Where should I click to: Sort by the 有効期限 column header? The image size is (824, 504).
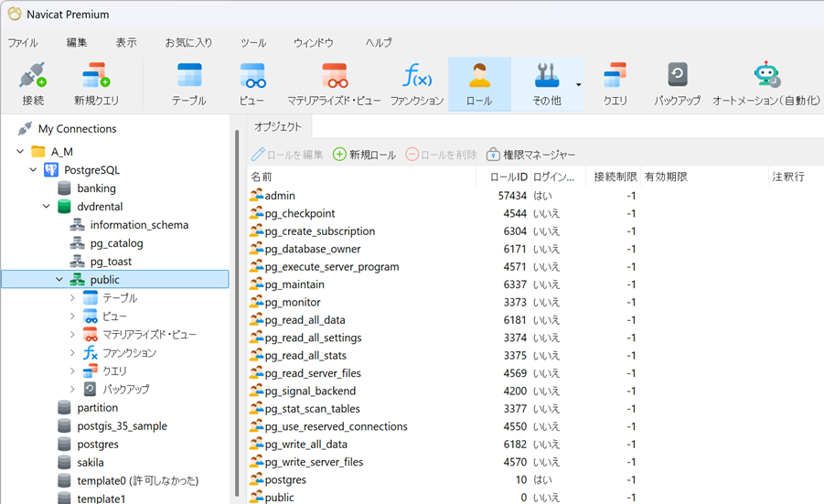tap(704, 177)
